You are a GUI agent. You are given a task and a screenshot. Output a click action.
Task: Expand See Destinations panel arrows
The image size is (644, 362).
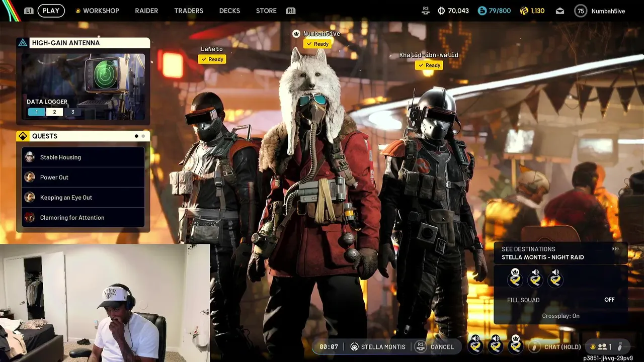(x=616, y=249)
